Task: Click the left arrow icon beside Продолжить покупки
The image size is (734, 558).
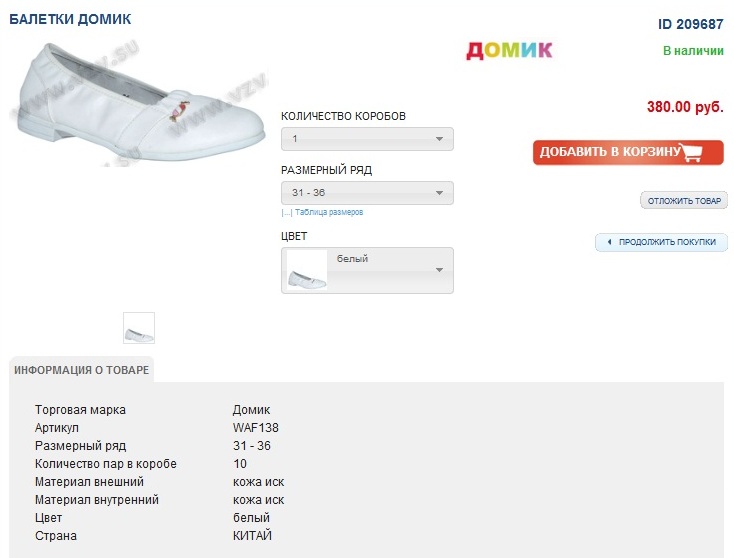Action: [608, 242]
